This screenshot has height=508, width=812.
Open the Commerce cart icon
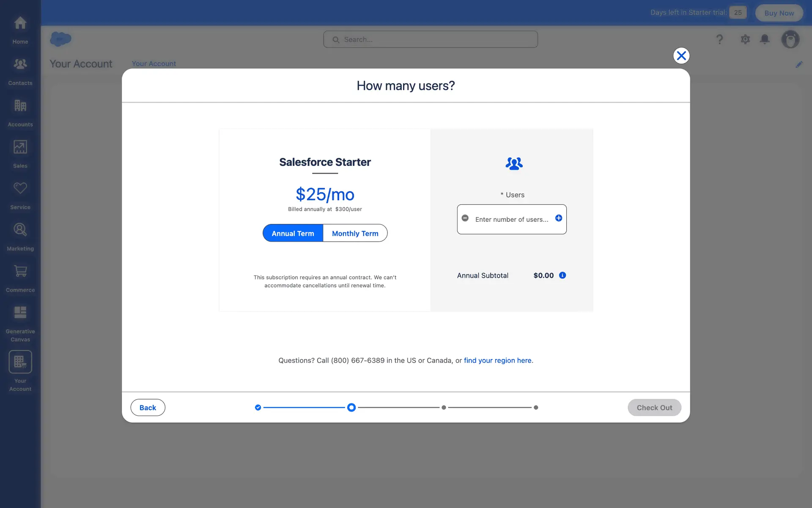tap(20, 277)
